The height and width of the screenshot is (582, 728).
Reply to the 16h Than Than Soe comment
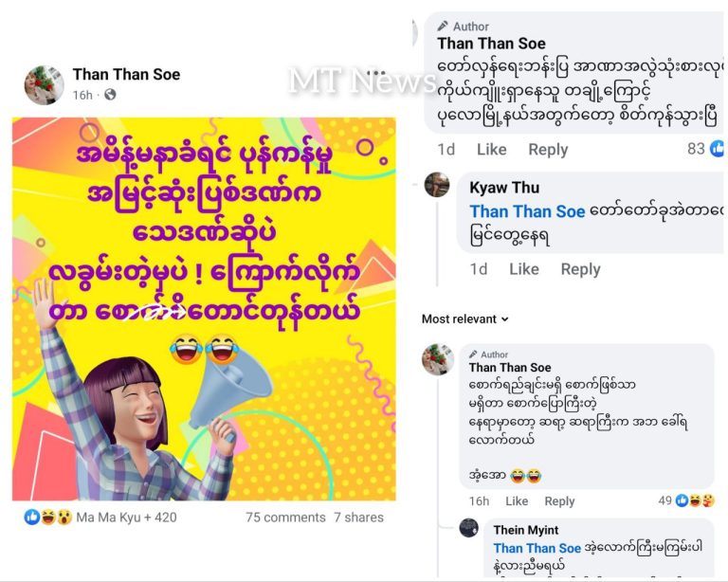click(x=559, y=501)
